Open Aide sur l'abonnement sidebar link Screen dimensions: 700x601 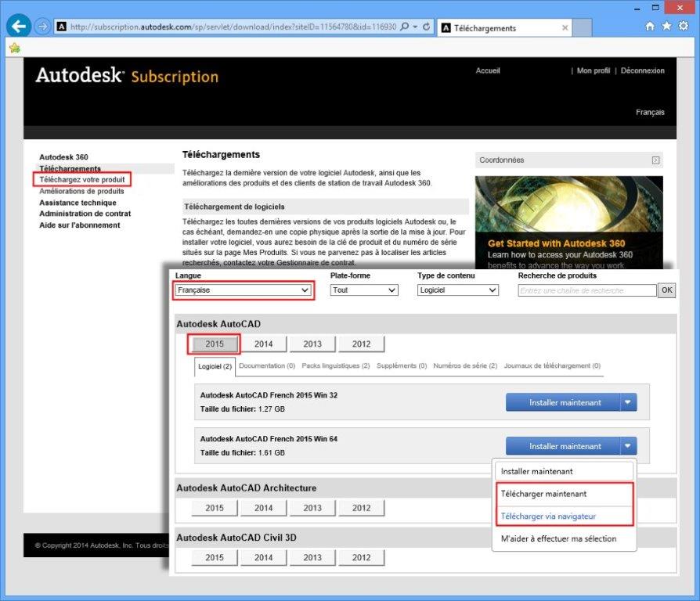coord(79,225)
